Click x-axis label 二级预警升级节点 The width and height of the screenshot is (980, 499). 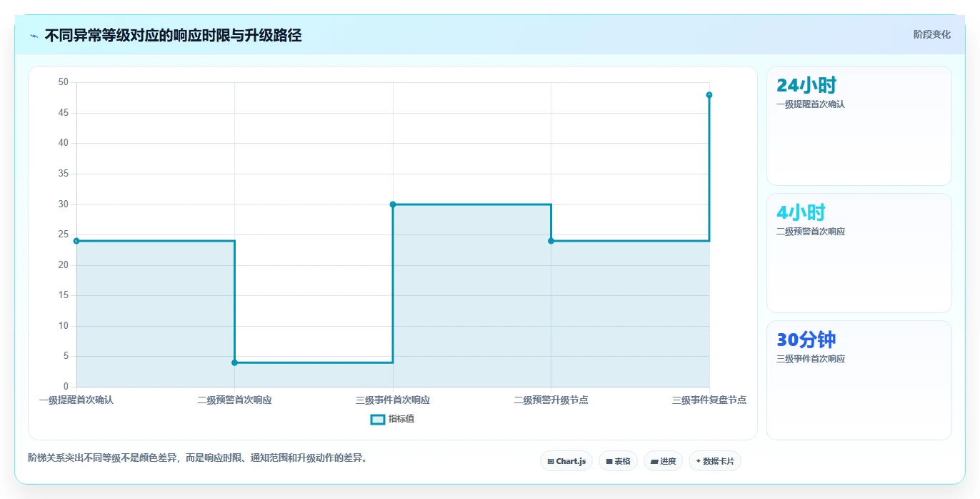tap(551, 400)
